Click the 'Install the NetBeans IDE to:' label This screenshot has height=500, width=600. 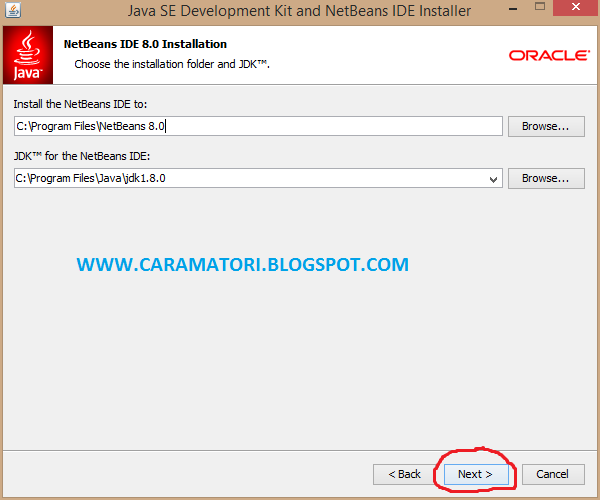click(80, 104)
